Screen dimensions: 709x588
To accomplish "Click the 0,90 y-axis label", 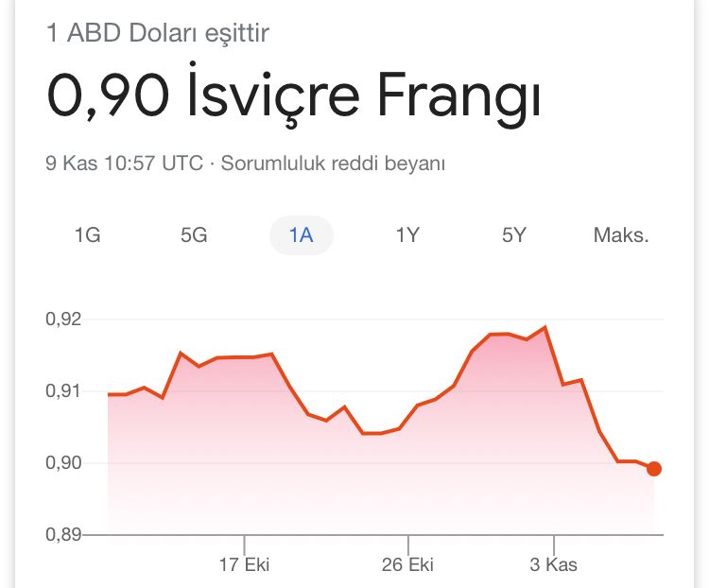I will (63, 462).
